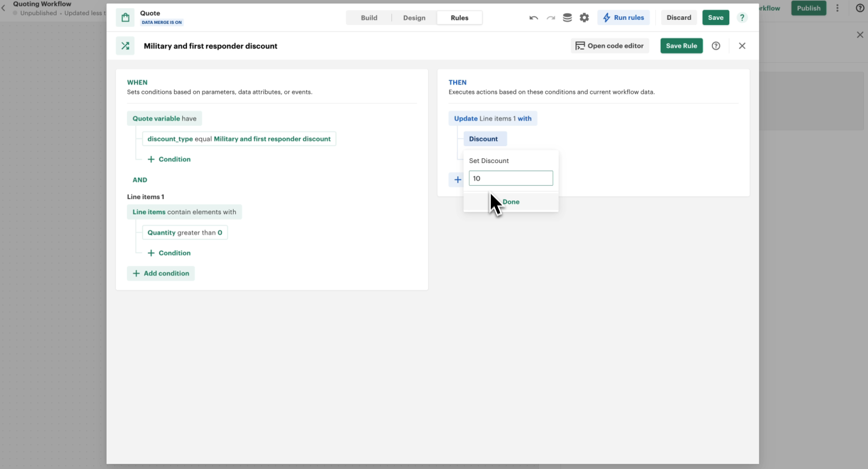Click the rule help icon beside Save Rule

coord(716,46)
